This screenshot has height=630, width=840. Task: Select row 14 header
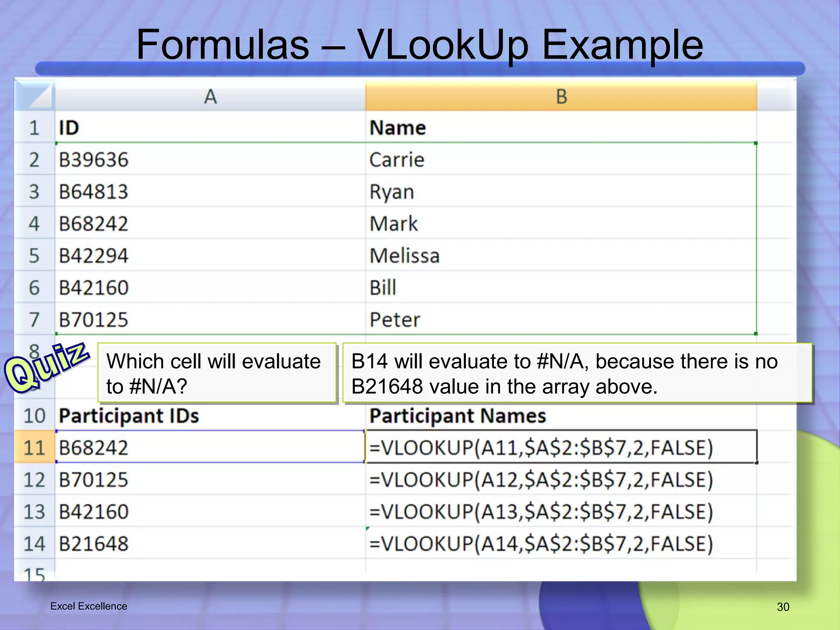click(34, 543)
